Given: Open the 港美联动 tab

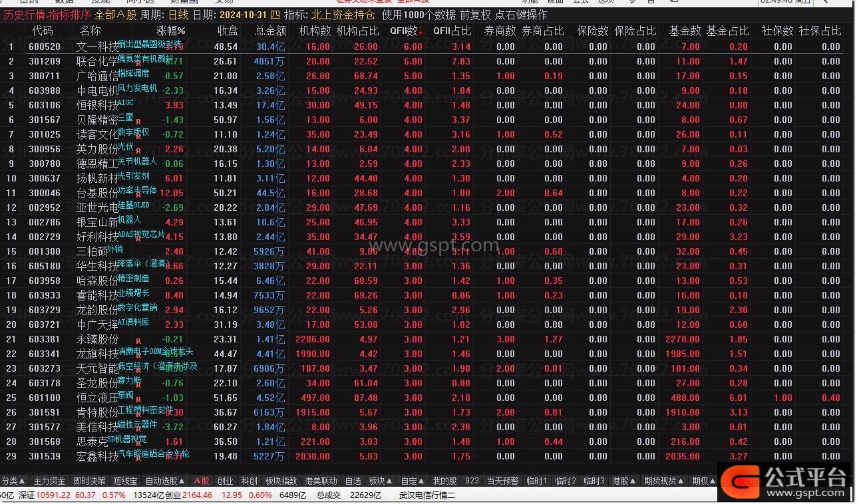Looking at the screenshot, I should tap(321, 481).
